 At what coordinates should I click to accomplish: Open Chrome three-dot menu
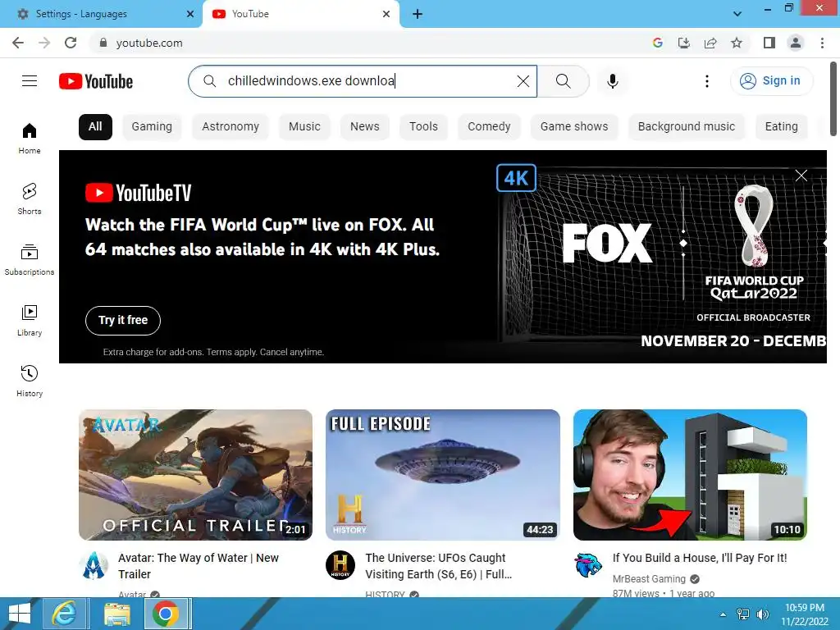[x=822, y=43]
